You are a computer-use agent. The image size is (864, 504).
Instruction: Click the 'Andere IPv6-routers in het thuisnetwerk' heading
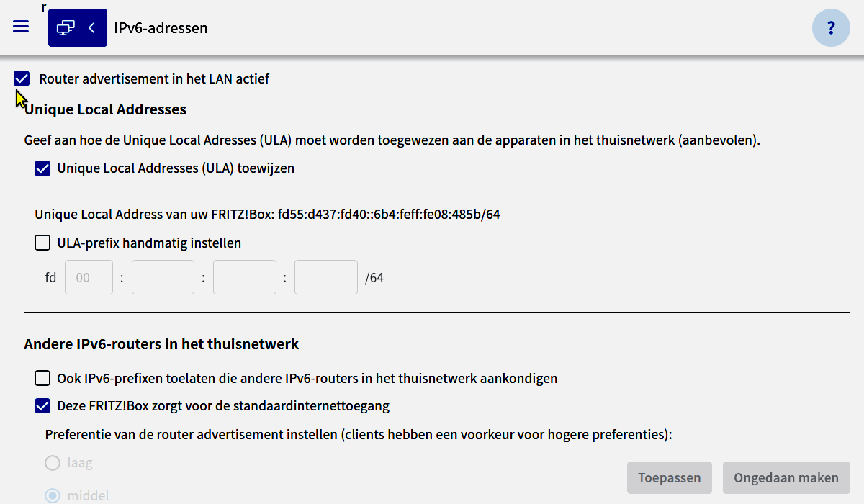point(161,344)
